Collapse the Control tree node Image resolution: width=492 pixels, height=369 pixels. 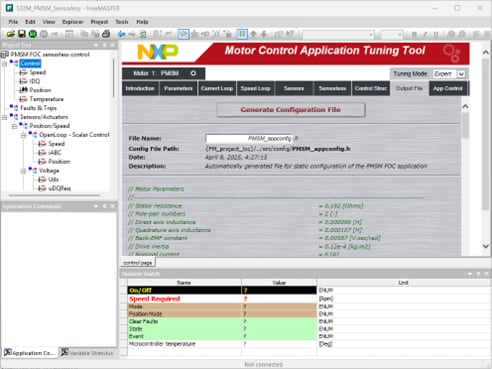click(x=5, y=64)
